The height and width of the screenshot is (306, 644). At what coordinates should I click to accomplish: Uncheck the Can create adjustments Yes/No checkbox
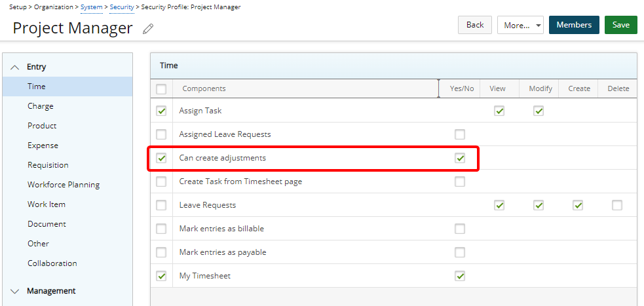click(x=460, y=158)
